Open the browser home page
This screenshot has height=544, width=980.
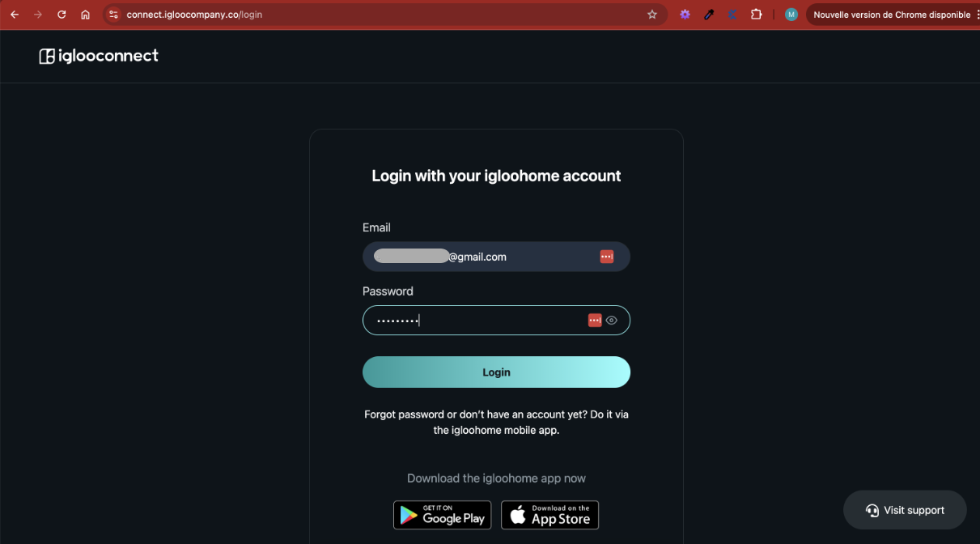(x=85, y=15)
